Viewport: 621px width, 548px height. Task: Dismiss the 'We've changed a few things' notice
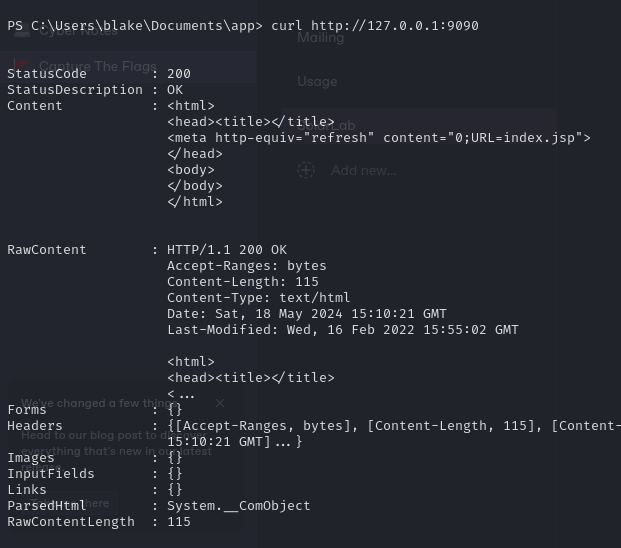[x=220, y=404]
